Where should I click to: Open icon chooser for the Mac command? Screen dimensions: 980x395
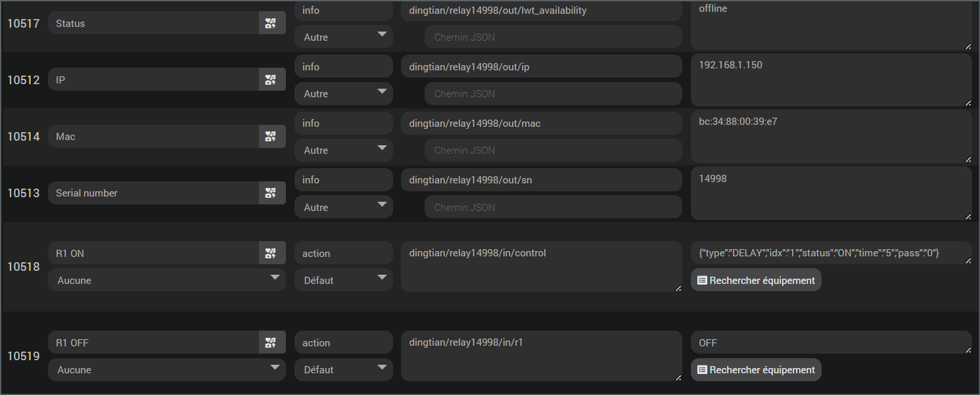click(x=271, y=137)
